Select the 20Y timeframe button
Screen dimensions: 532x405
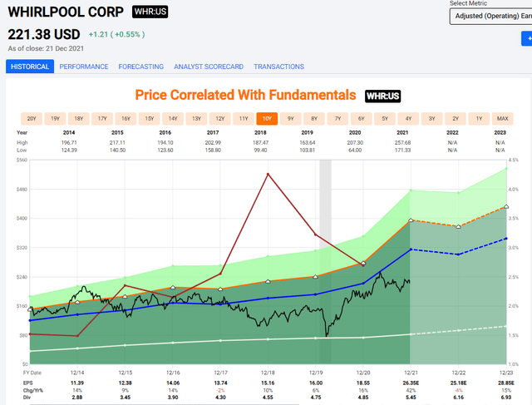pos(32,118)
